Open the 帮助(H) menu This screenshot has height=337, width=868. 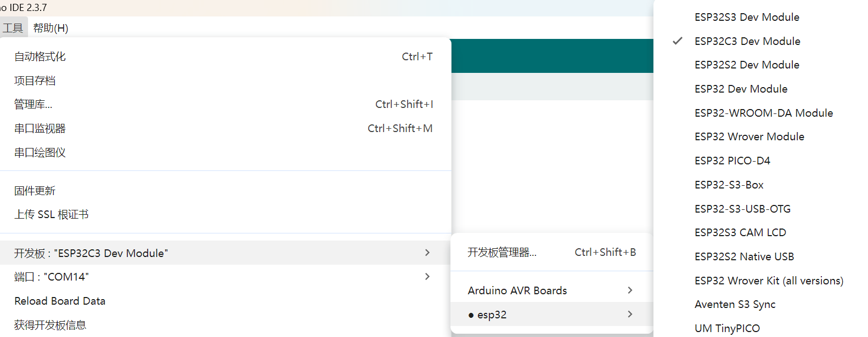pyautogui.click(x=50, y=28)
